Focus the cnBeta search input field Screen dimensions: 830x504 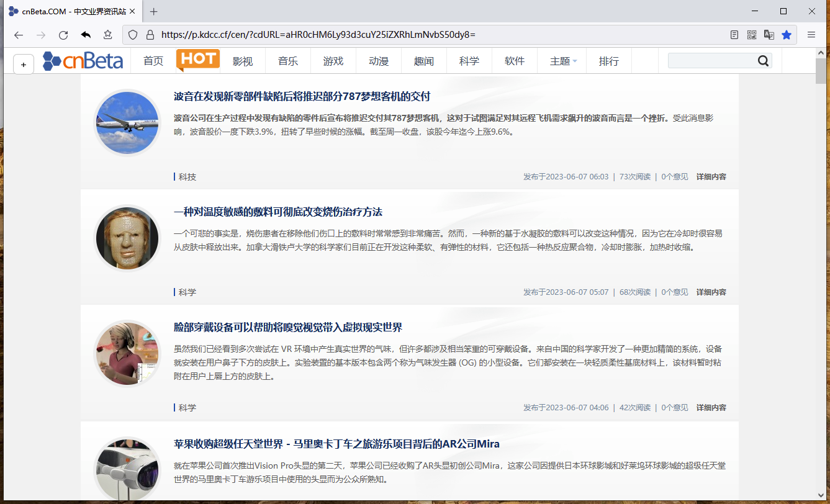click(712, 61)
